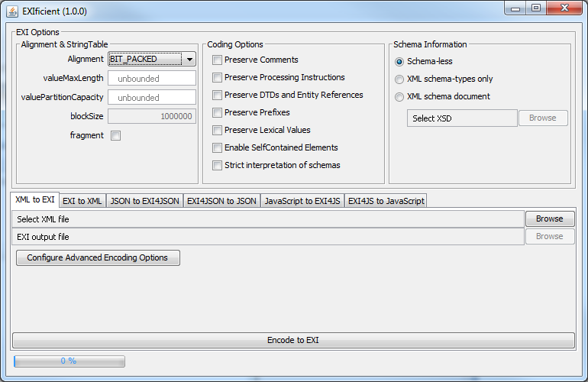Click the Java app icon in title bar

[x=12, y=11]
